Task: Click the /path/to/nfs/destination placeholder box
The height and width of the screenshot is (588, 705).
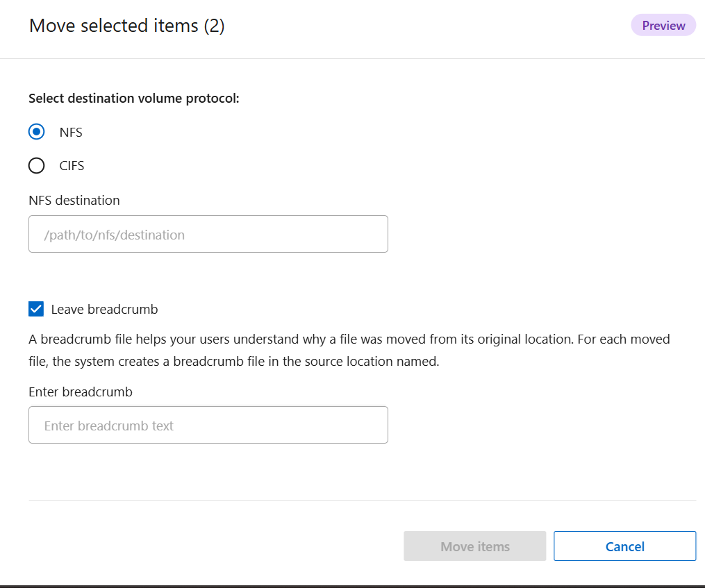Action: pos(208,234)
